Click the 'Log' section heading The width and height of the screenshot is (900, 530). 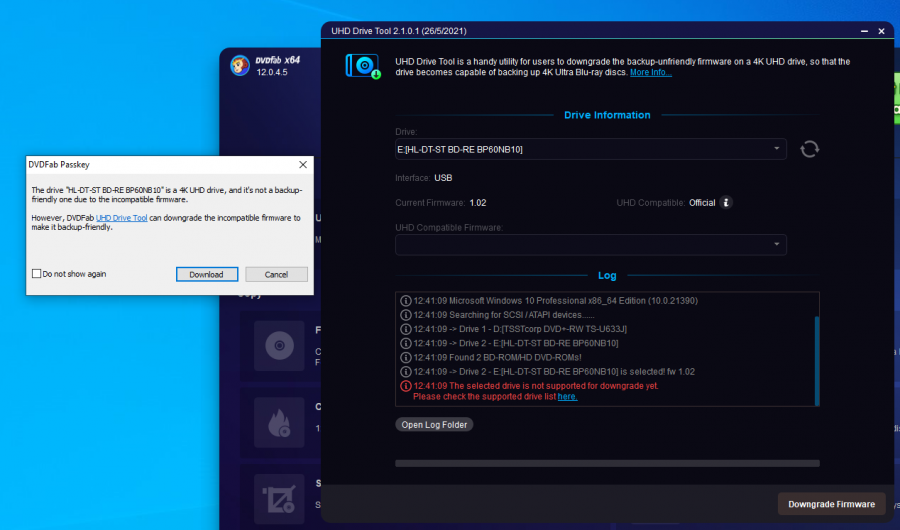607,276
